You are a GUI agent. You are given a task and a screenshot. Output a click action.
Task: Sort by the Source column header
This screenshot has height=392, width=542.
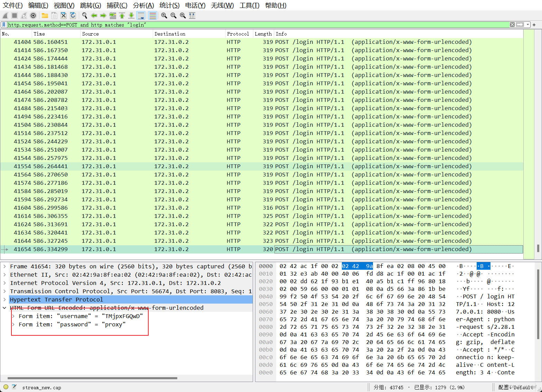tap(116, 34)
